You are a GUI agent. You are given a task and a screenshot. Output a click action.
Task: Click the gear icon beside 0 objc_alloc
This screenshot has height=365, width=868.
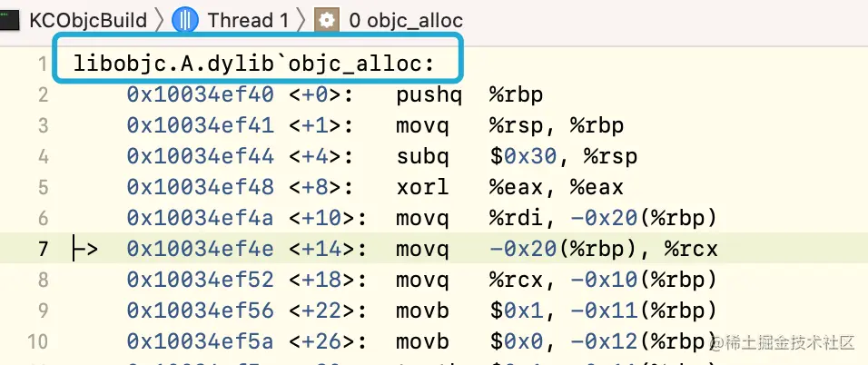click(x=327, y=21)
